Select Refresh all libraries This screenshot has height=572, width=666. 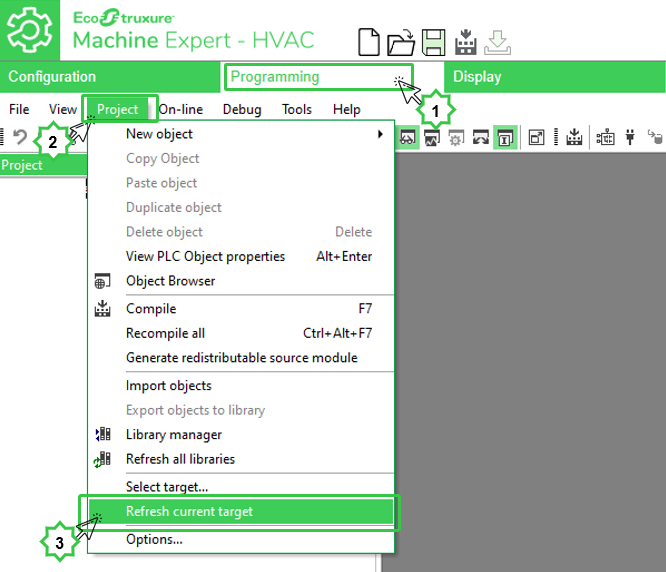coord(241,459)
